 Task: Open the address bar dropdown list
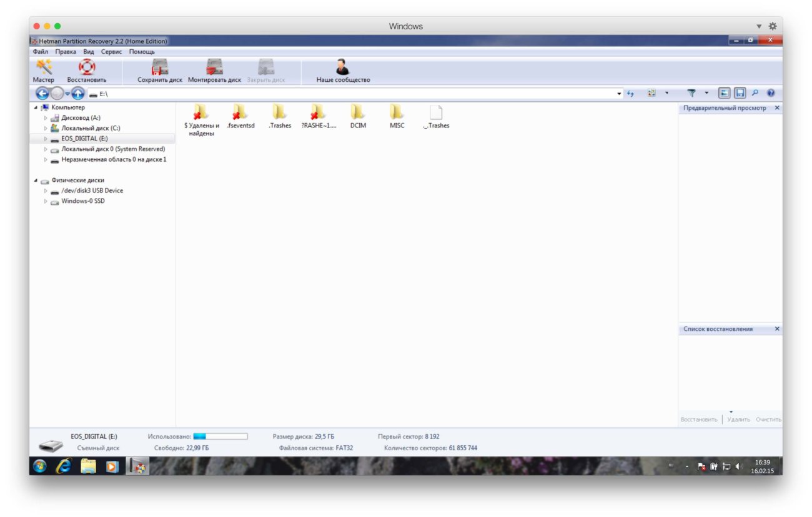pos(619,92)
